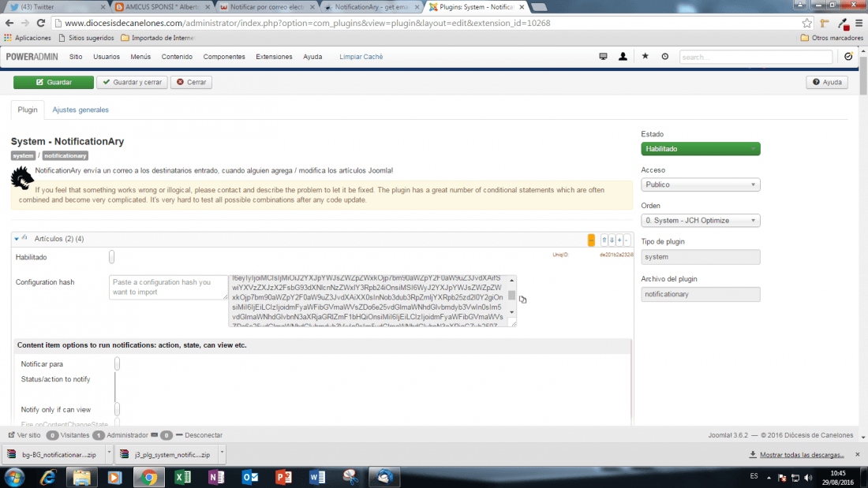This screenshot has width=868, height=488.
Task: Open the Ayuda menu in top navigation
Action: click(312, 57)
